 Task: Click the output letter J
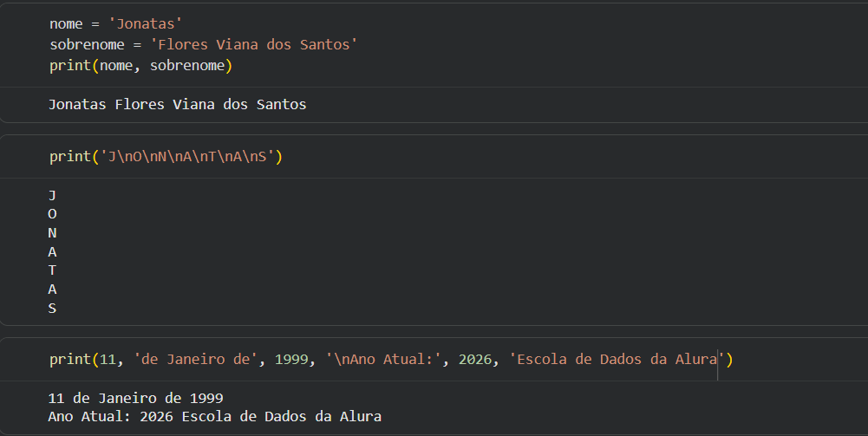[x=52, y=195]
